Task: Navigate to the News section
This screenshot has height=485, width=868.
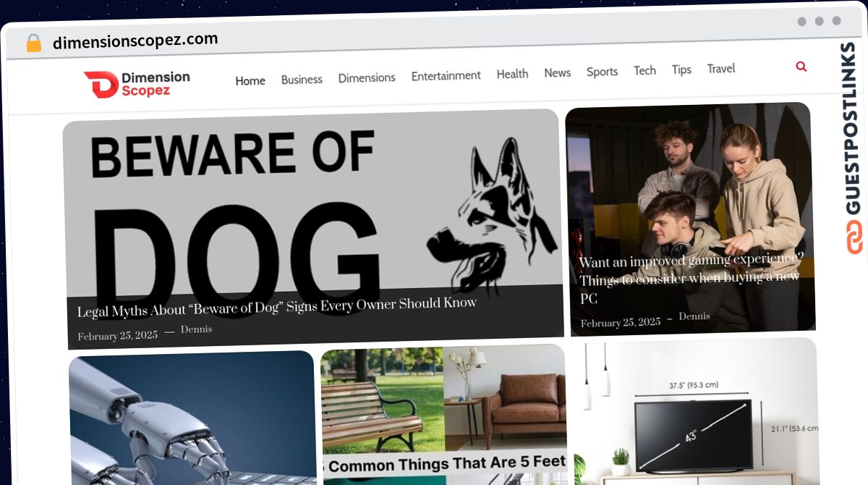Action: point(557,72)
